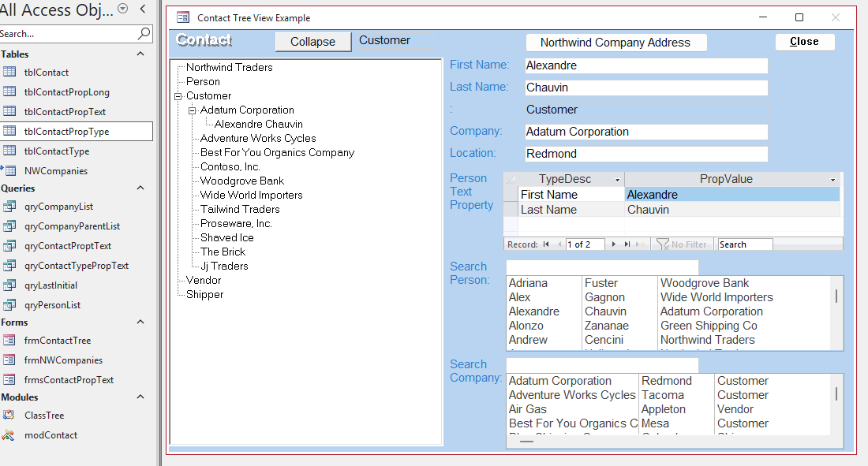
Task: Go to last record in subform
Action: pos(627,244)
